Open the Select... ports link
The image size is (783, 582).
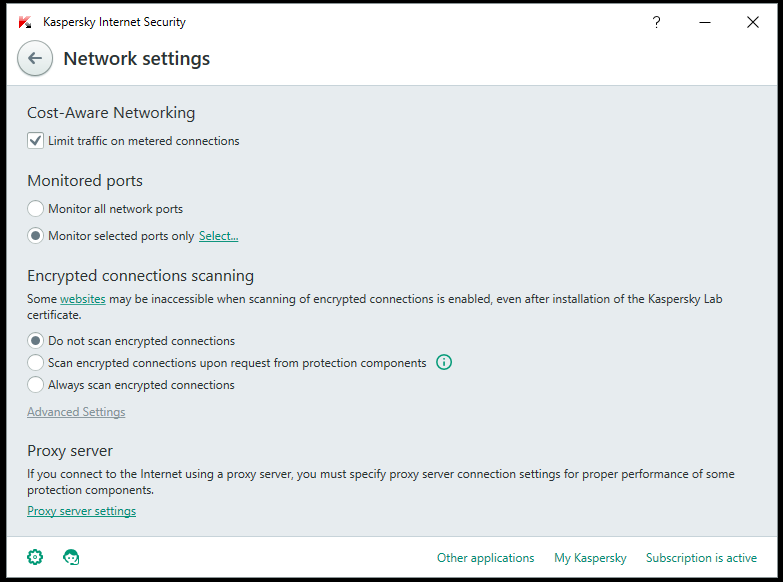click(219, 236)
